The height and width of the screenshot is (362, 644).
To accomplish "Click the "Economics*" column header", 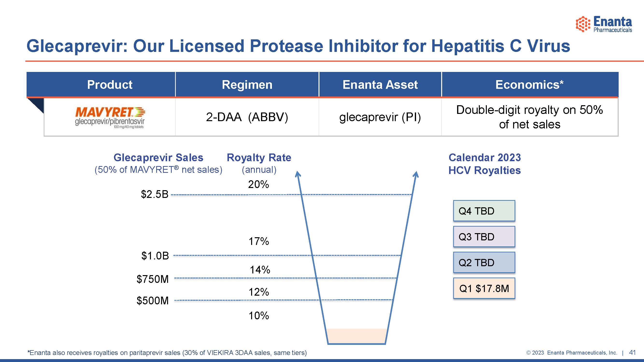I will pos(530,84).
